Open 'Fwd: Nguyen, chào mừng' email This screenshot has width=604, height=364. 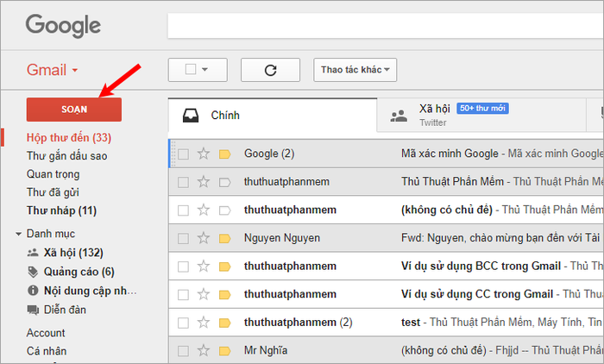point(500,238)
